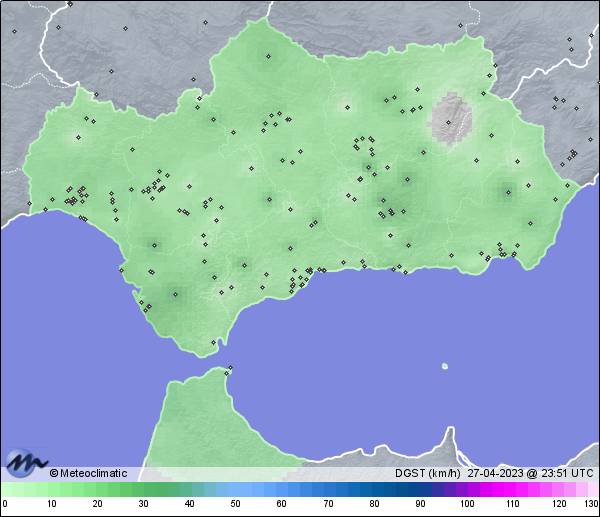Image resolution: width=600 pixels, height=517 pixels.
Task: Click the station marker on the Ceuta peninsula
Action: pyautogui.click(x=229, y=371)
